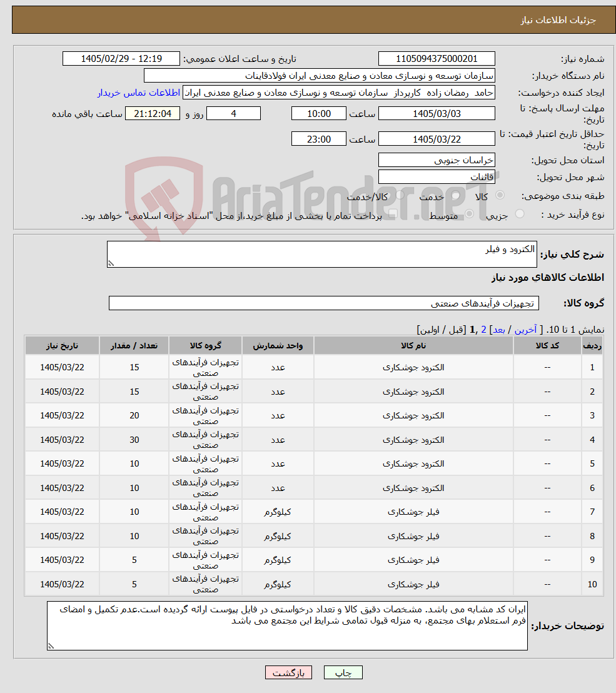Click عدد unit in row 5

278,463
